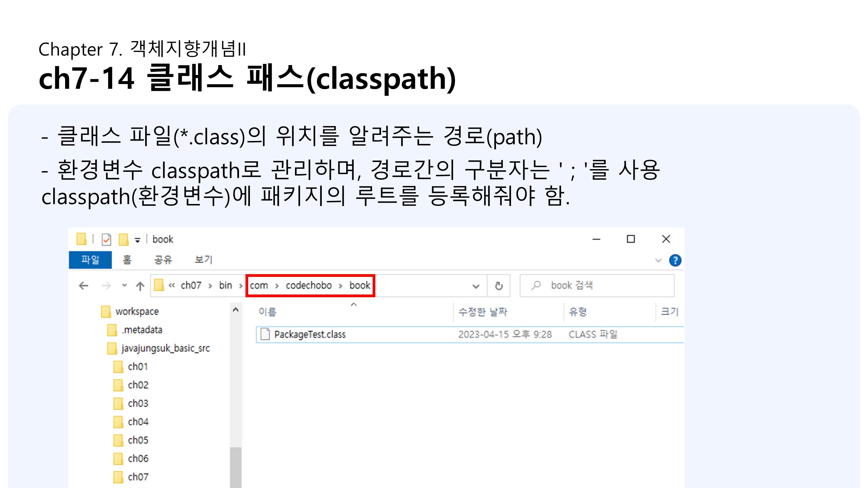Image resolution: width=868 pixels, height=488 pixels.
Task: Expand the chevron after ch07 breadcrumb
Action: click(210, 286)
